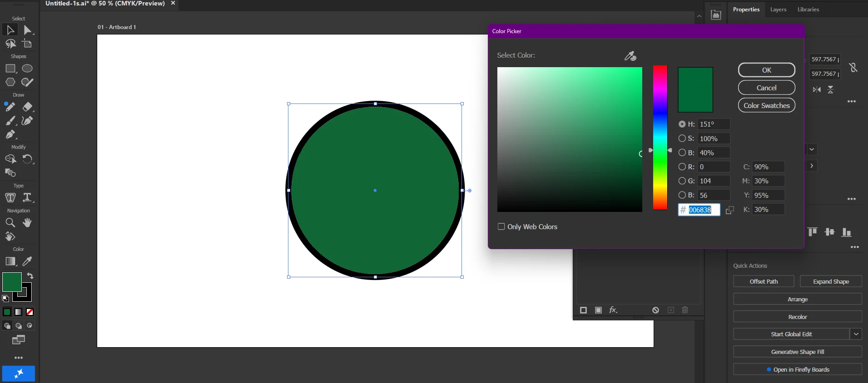Select the H hue radio button
Viewport: 868px width, 383px height.
tap(682, 124)
